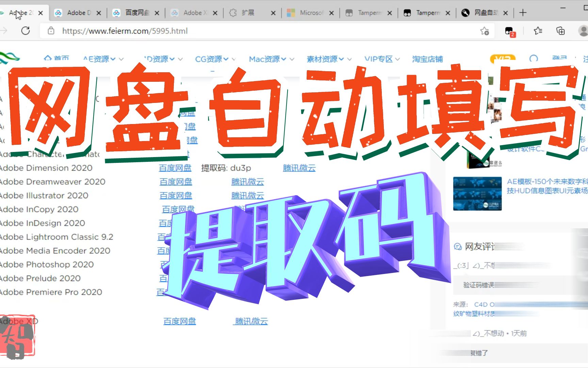Click the '提取码: du3p' text
Image resolution: width=588 pixels, height=368 pixels.
226,168
